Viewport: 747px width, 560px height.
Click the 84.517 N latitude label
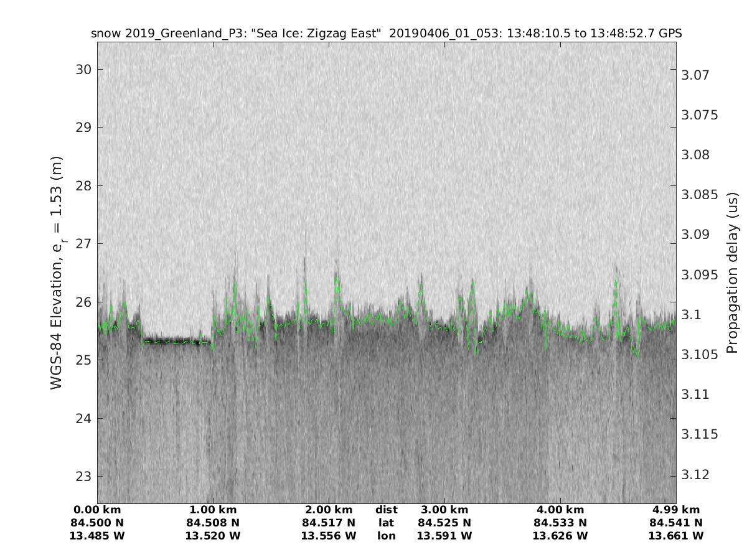point(329,523)
